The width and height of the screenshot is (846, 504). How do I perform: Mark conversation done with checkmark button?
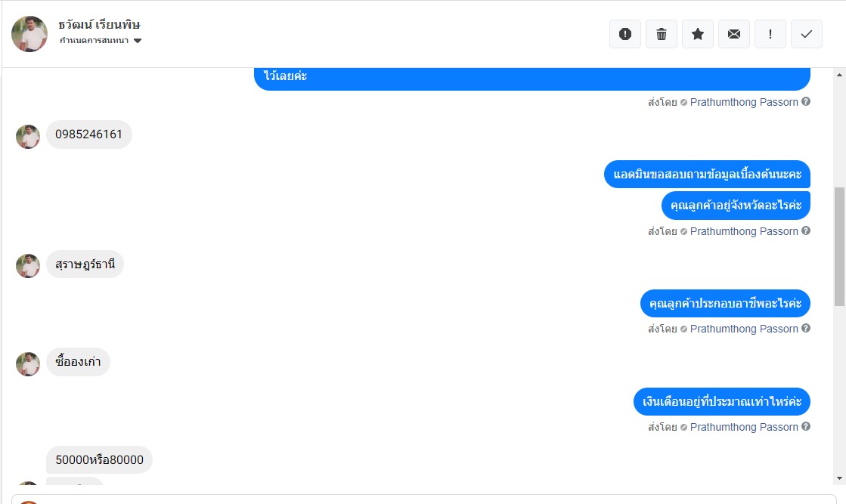806,34
